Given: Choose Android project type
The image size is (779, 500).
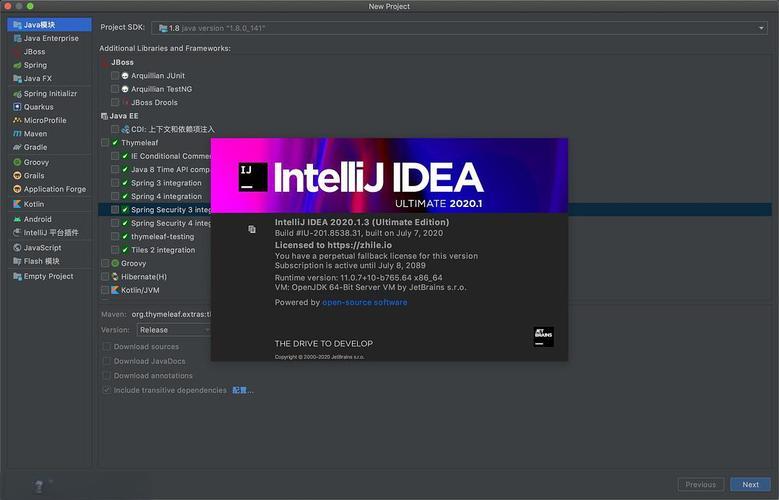Looking at the screenshot, I should click(x=49, y=219).
